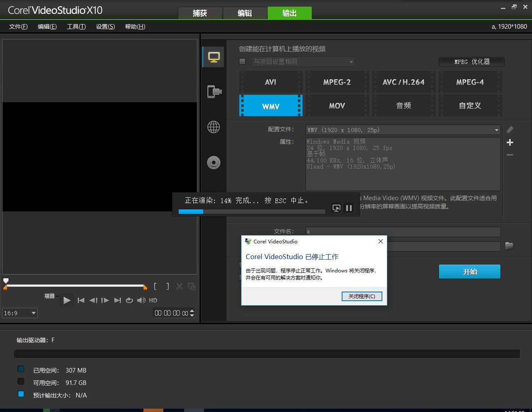Click the minus remove profile icon
The height and width of the screenshot is (412, 532).
pos(510,155)
